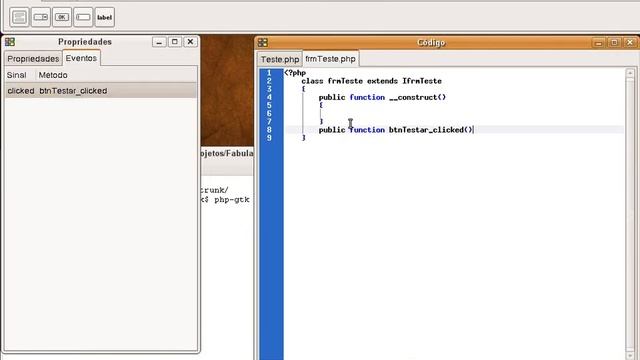Click the Metodo column header
Screen dimensions: 640x360
pos(53,75)
